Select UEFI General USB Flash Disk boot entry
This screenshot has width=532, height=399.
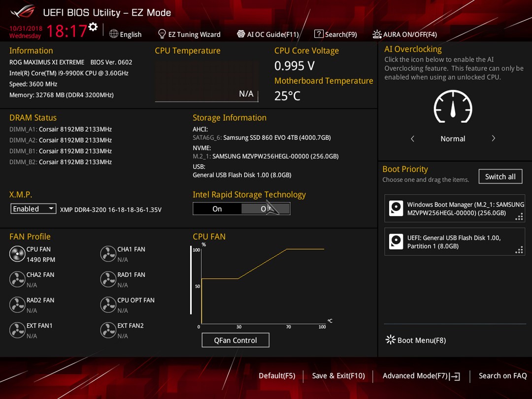[455, 241]
